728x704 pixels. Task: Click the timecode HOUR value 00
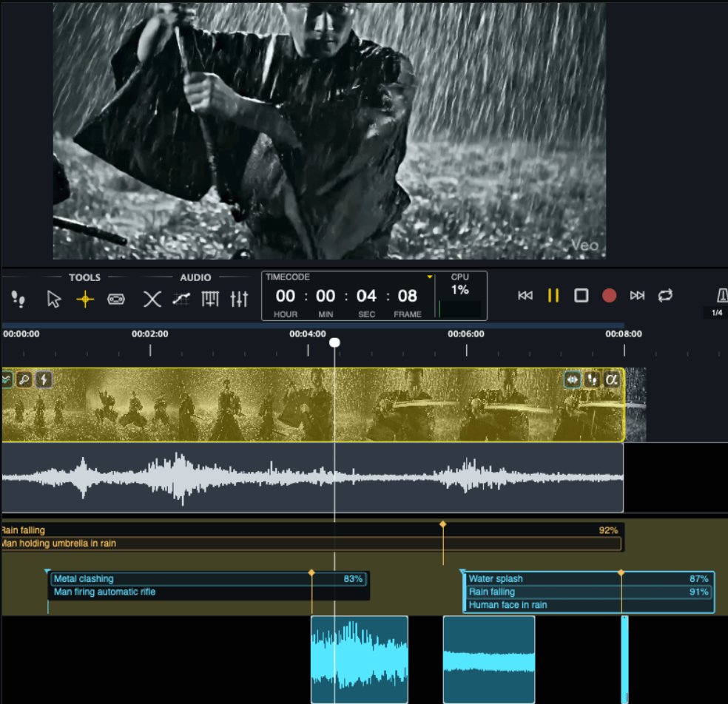tap(285, 296)
